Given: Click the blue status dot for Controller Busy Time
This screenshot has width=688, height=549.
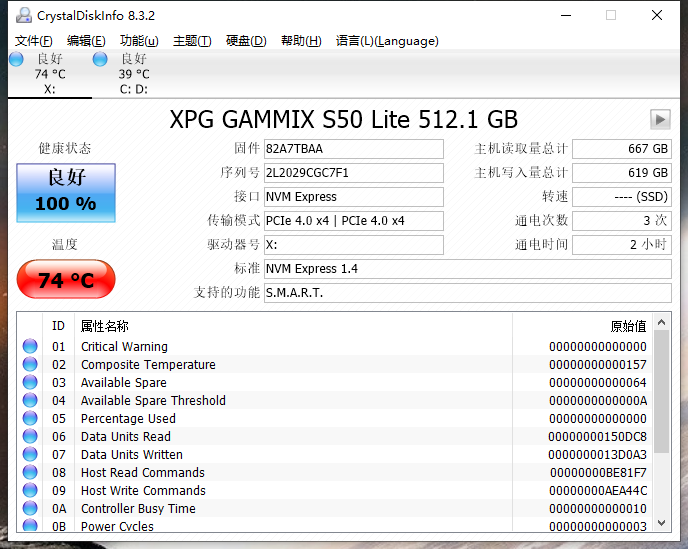Looking at the screenshot, I should click(x=30, y=508).
